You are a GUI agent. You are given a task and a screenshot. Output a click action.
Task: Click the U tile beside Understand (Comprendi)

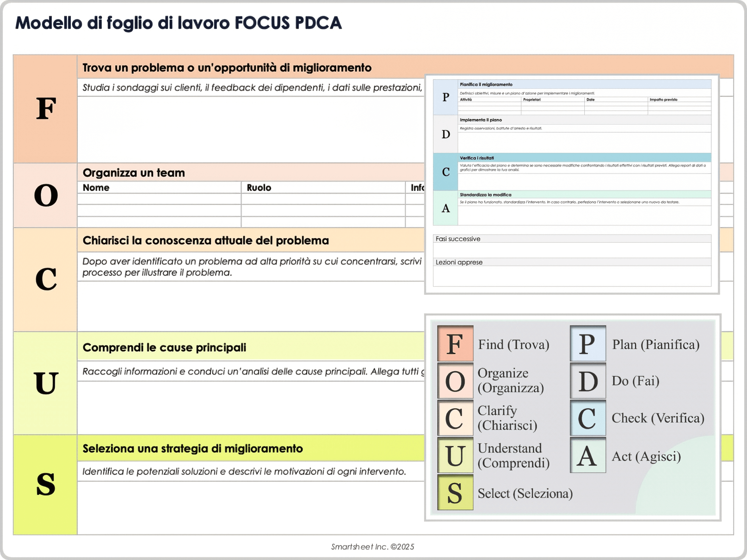tap(455, 455)
